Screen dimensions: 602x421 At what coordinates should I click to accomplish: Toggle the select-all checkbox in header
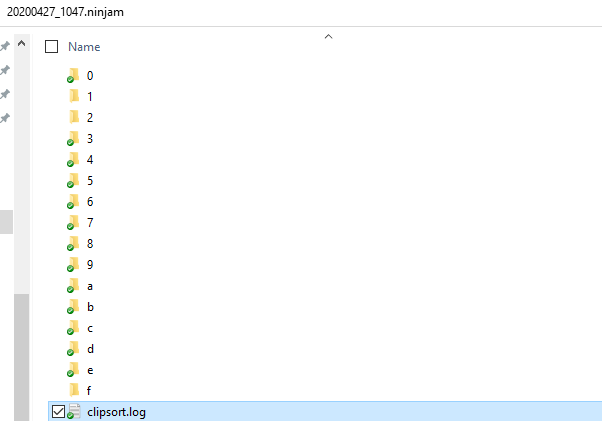52,47
